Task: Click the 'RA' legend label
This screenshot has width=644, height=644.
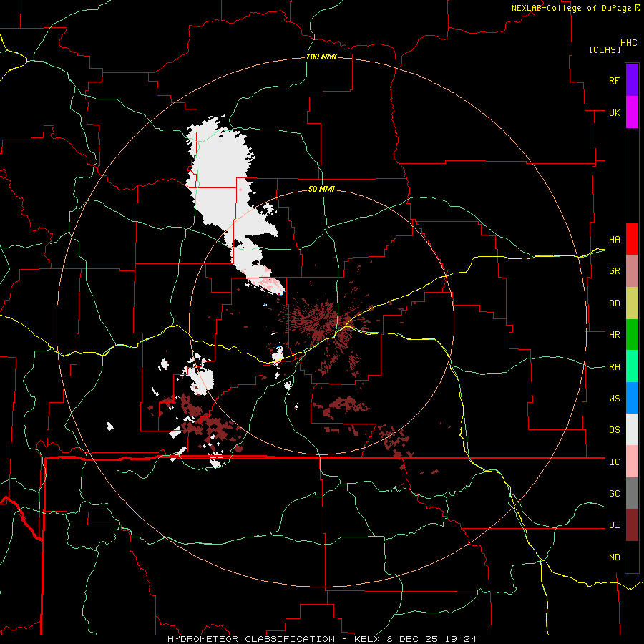Action: pos(614,367)
